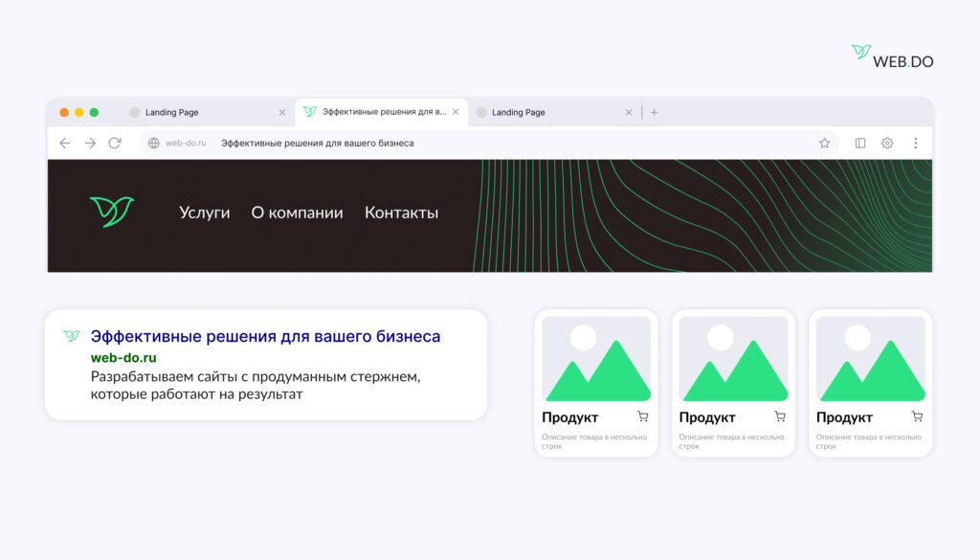Add third Продукт to cart
Viewport: 980px width, 560px height.
pos(917,416)
